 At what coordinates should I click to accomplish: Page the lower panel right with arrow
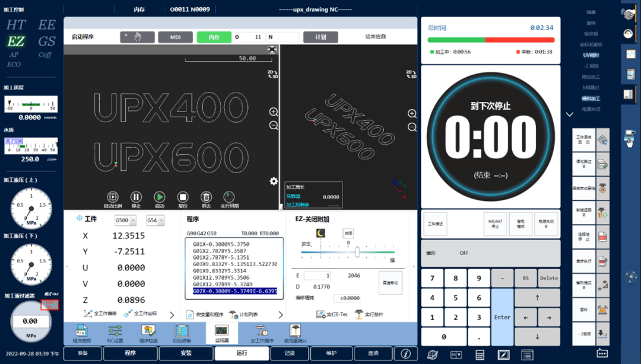pyautogui.click(x=414, y=267)
